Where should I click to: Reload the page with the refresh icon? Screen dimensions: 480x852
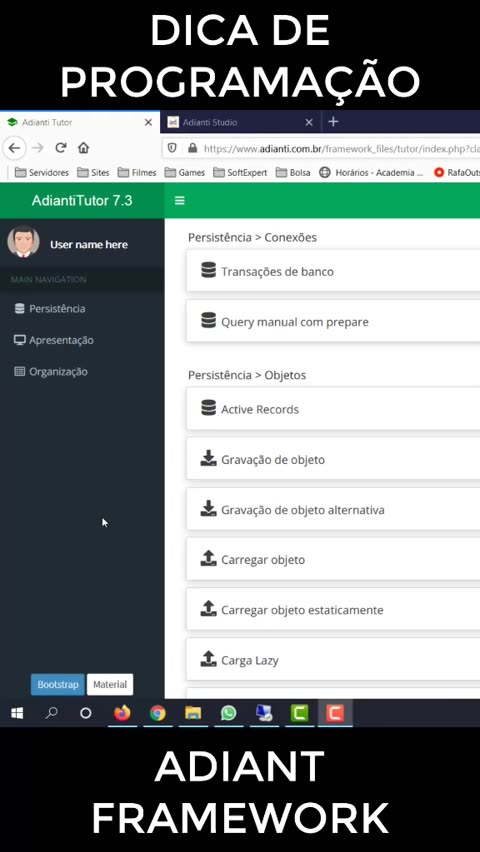point(61,148)
